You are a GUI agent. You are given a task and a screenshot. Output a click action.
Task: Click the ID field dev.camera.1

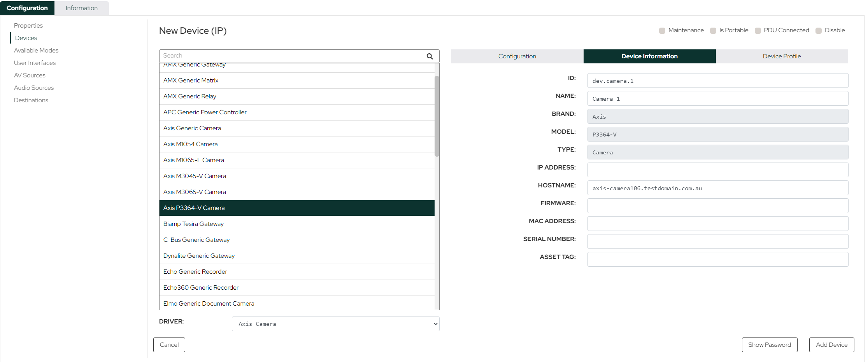point(718,80)
